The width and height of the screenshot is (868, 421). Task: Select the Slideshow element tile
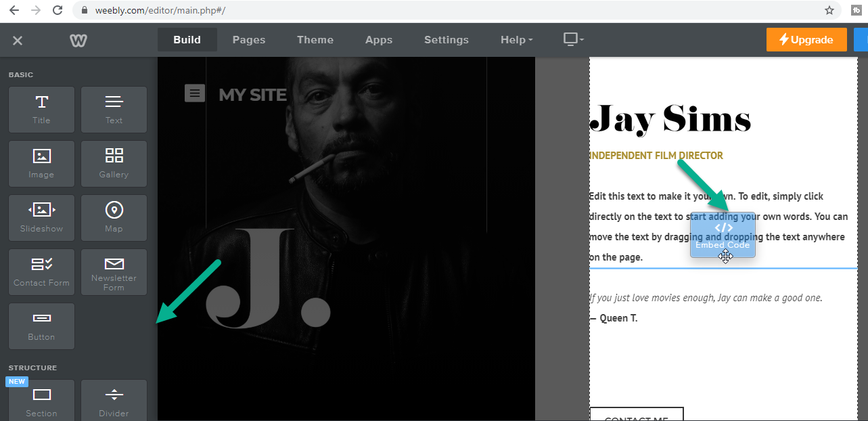pos(41,218)
